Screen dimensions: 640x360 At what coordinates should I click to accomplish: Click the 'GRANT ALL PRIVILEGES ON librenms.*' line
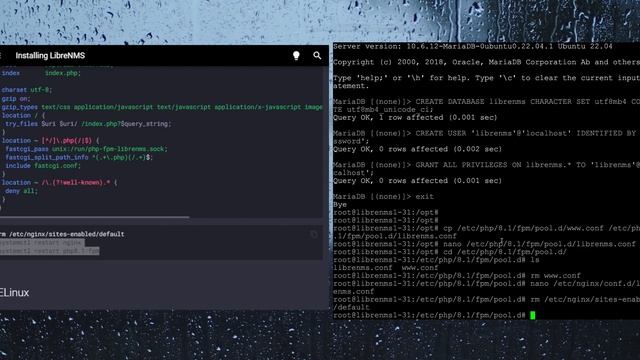487,165
